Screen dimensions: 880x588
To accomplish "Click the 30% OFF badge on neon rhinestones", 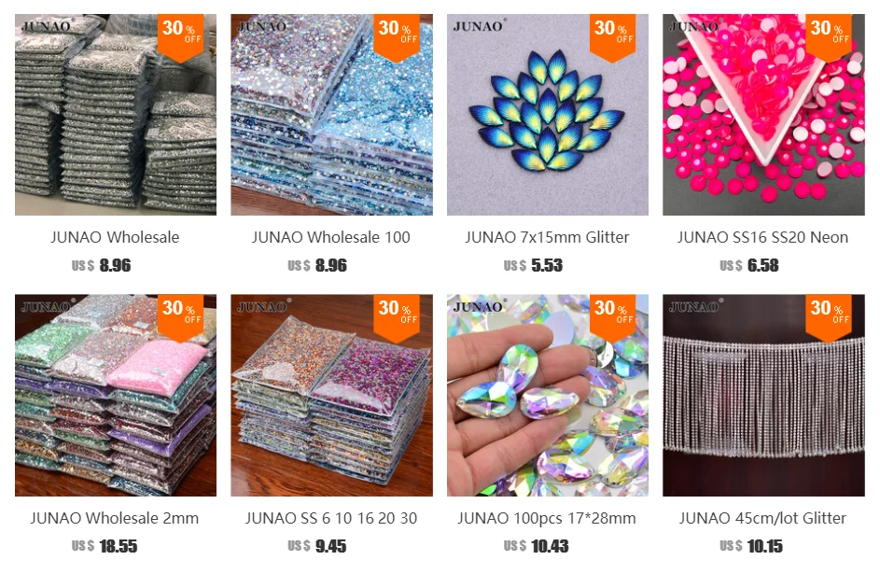I will tap(829, 37).
